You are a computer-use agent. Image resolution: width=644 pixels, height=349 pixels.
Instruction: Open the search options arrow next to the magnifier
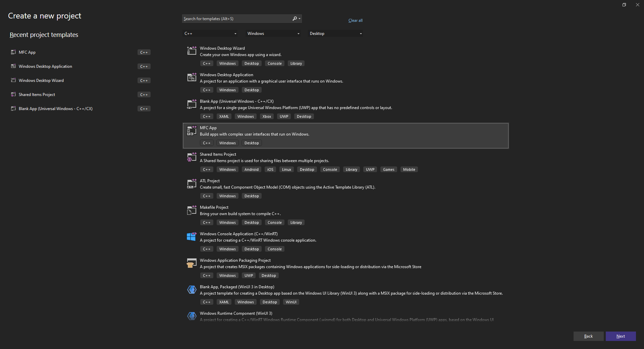pos(299,18)
